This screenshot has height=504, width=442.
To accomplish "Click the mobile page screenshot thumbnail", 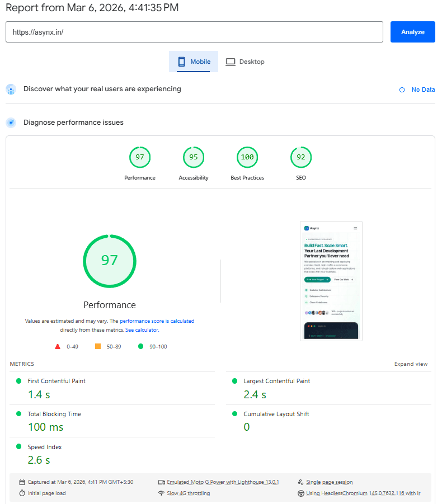I will pos(331,281).
